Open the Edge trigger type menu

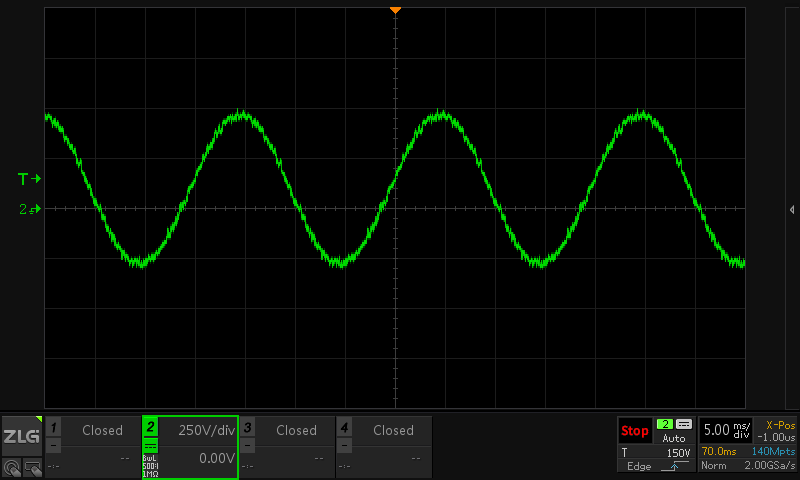click(x=638, y=466)
